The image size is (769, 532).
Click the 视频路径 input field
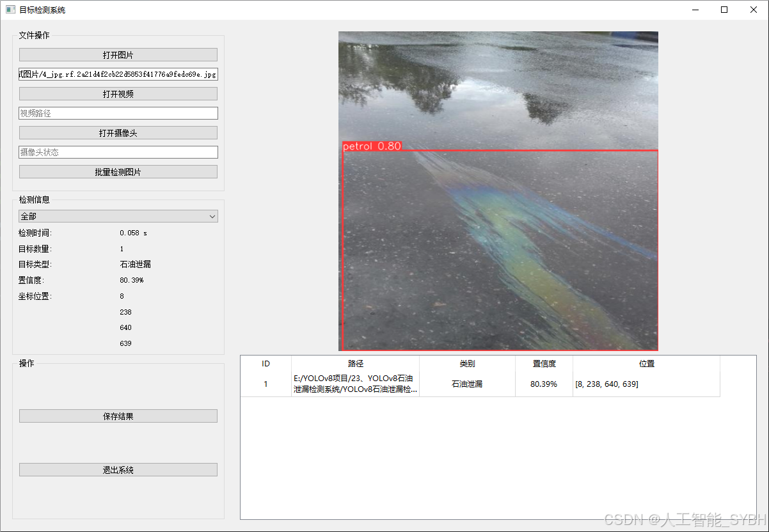[118, 113]
